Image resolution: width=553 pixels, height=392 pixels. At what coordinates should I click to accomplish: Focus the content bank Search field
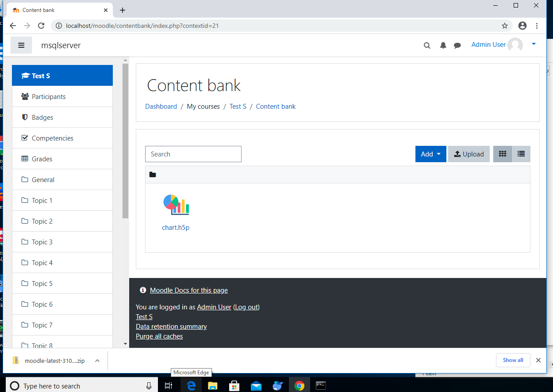point(193,154)
